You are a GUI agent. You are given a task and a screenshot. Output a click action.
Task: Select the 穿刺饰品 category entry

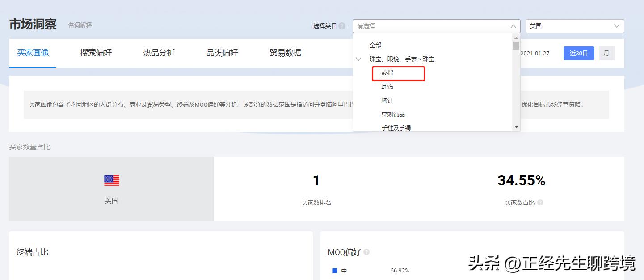pyautogui.click(x=393, y=114)
